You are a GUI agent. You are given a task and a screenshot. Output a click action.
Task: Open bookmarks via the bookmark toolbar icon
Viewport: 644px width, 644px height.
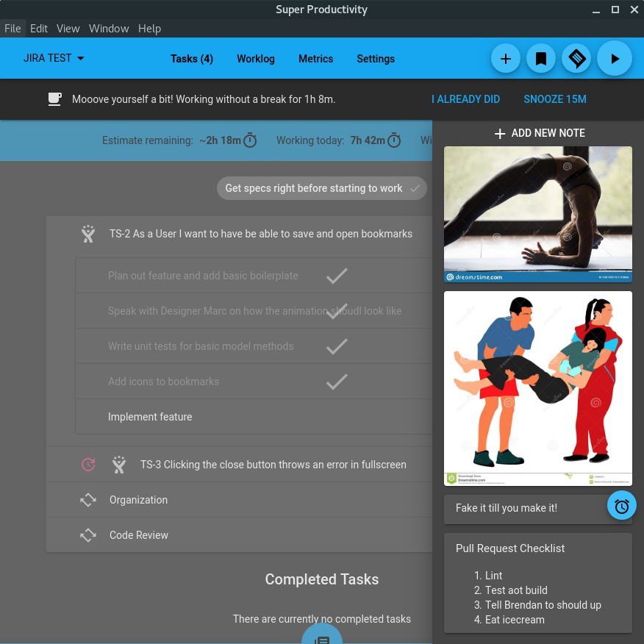(x=541, y=58)
